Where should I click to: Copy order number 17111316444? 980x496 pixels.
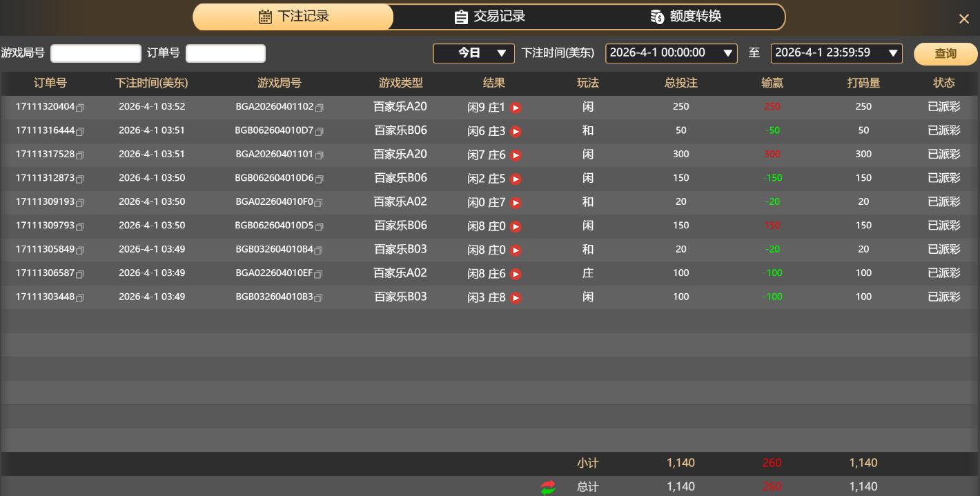[80, 132]
